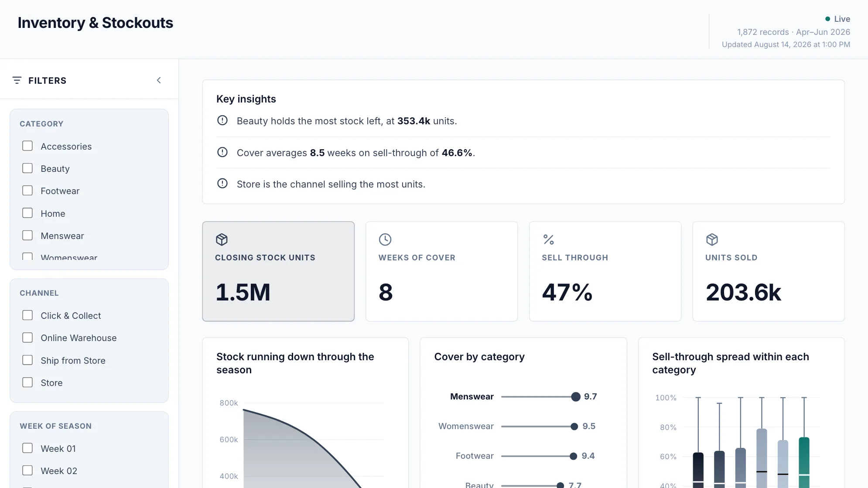Click the 800k axis label
868x488 pixels.
[229, 403]
